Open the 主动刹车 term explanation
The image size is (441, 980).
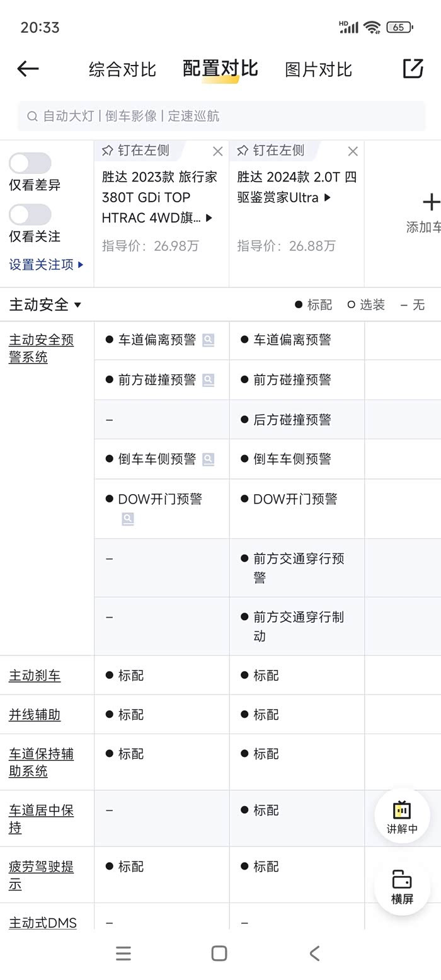(x=35, y=676)
